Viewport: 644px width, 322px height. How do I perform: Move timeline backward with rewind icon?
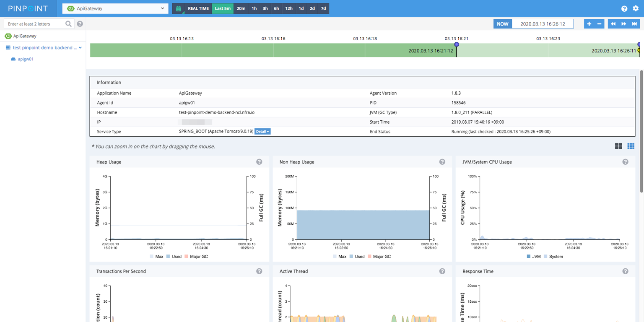pyautogui.click(x=613, y=24)
